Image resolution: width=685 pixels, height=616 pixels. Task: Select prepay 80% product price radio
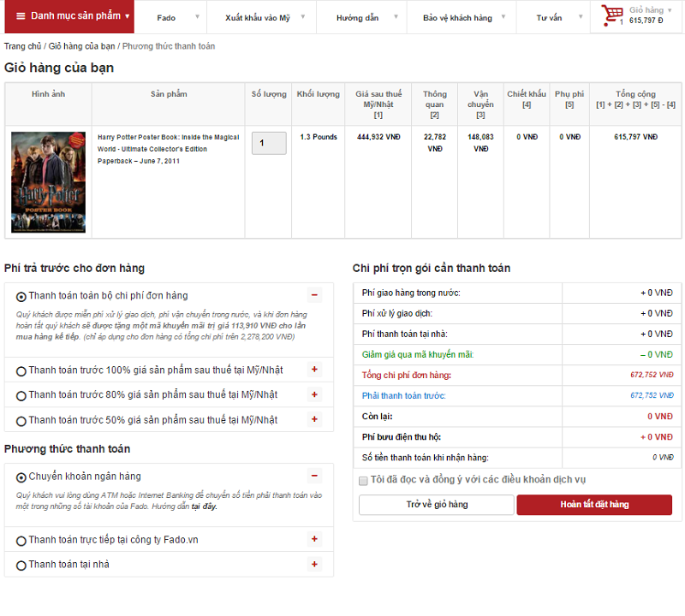point(21,396)
